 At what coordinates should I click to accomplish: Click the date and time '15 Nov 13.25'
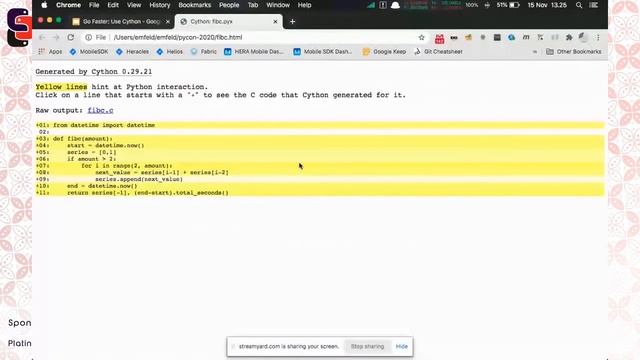click(547, 5)
